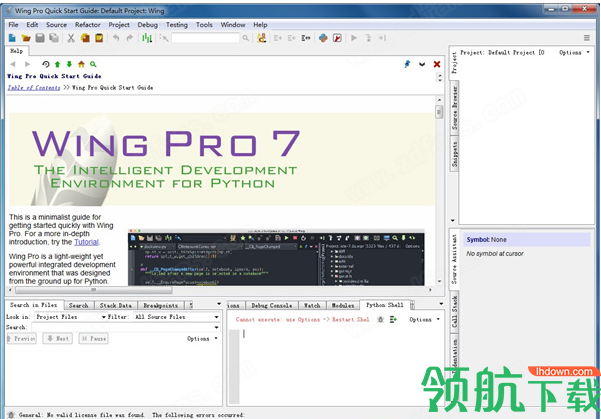
Task: Go forward in help history
Action: point(27,64)
